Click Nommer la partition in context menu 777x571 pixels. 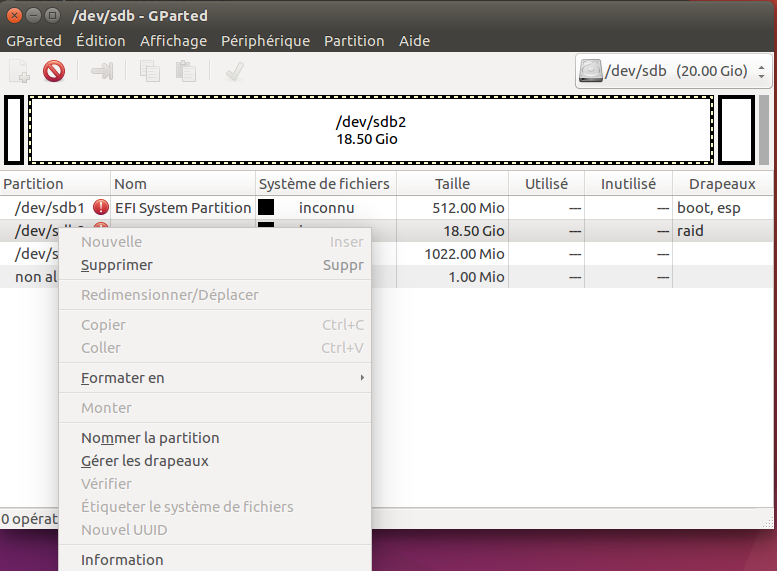tap(150, 438)
